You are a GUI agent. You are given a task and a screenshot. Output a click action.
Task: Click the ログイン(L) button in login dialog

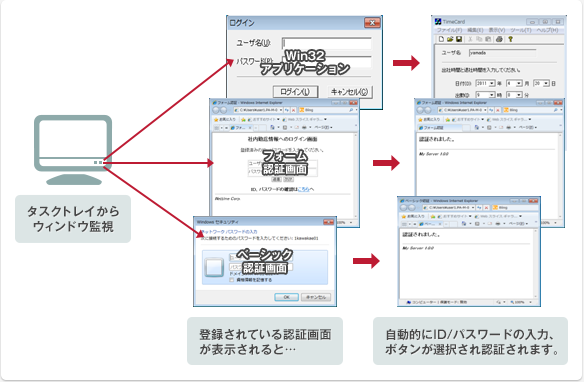click(295, 92)
